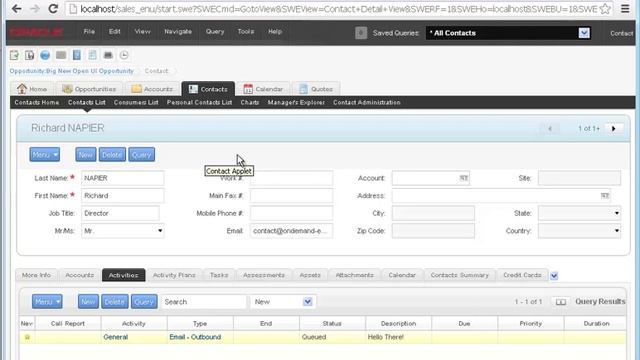Open the Query menu
The image size is (640, 360).
pos(215,31)
